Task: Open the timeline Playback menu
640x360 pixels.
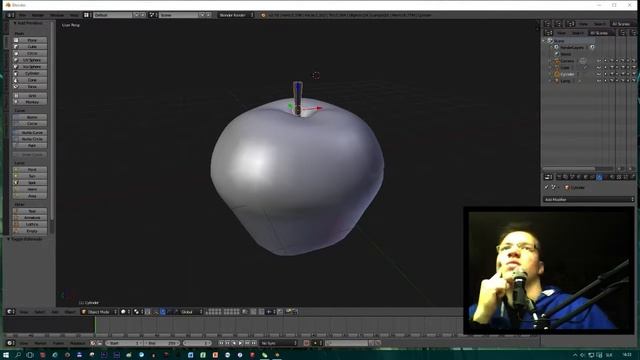Action: point(77,343)
